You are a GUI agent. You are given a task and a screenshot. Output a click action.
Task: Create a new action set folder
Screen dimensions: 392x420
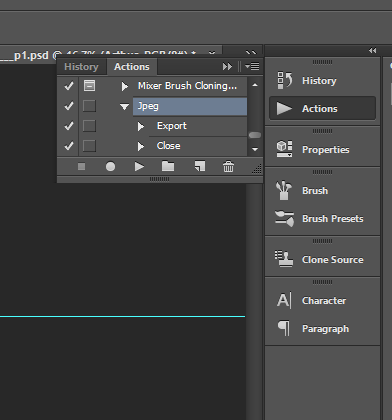168,166
